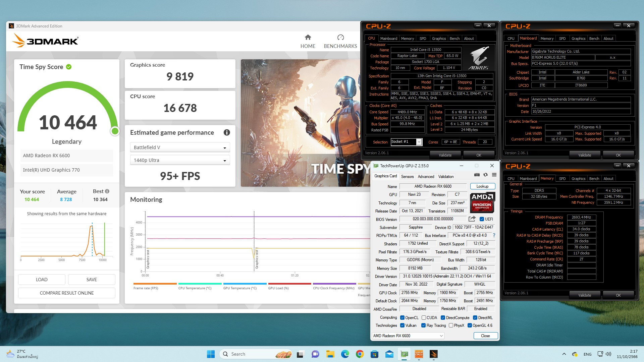Viewport: 644px width, 362px height.
Task: Open the Graphics tab in the CPU-Z Memory window
Action: [x=578, y=179]
